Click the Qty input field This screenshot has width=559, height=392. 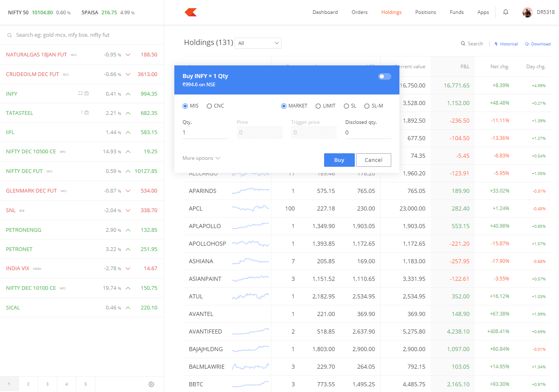205,132
